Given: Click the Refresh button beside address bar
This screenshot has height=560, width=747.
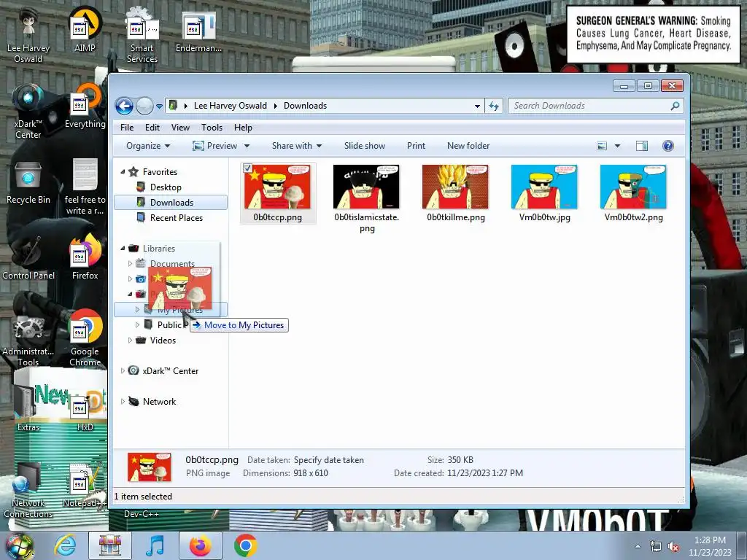Looking at the screenshot, I should tap(494, 106).
